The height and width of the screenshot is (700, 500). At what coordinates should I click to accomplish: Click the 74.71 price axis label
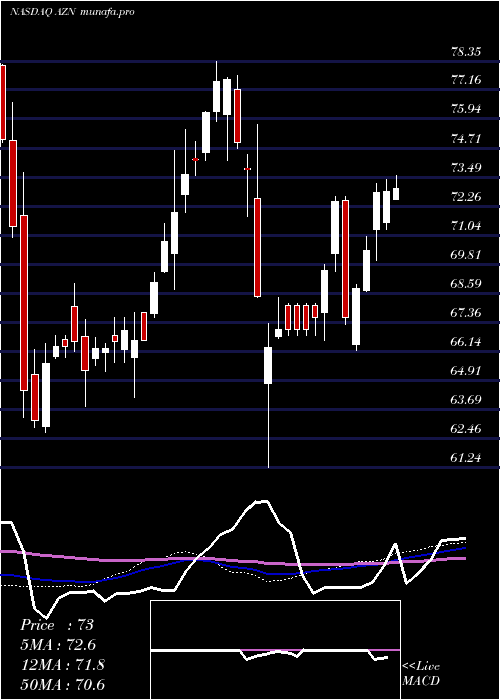[x=466, y=139]
